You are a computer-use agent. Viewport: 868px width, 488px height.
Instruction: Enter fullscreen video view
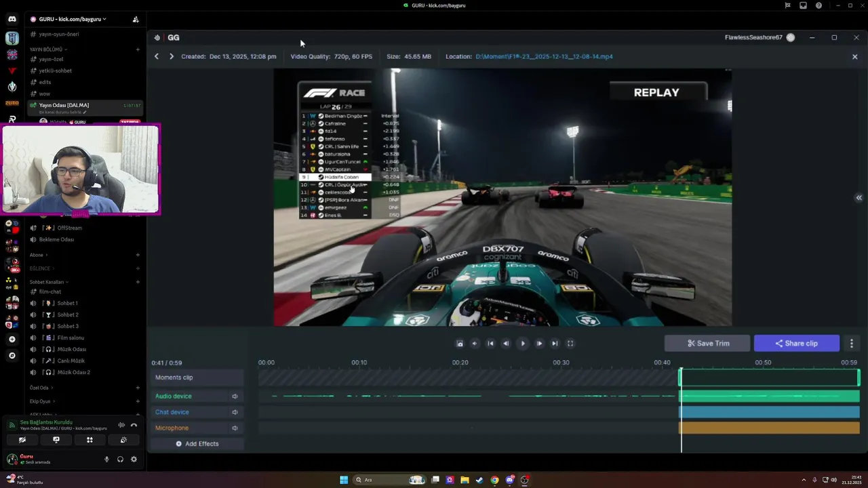coord(570,344)
